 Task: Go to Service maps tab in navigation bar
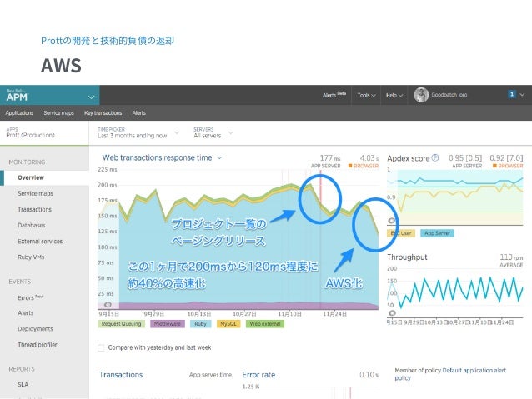click(58, 113)
